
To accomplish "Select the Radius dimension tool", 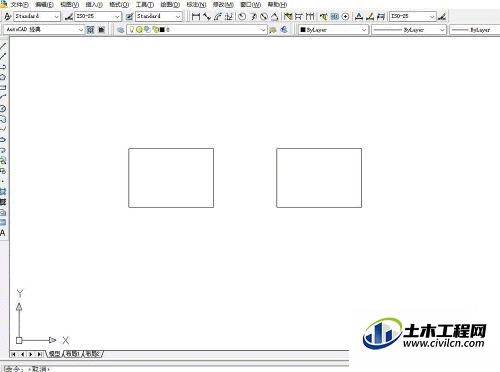I will coord(242,16).
